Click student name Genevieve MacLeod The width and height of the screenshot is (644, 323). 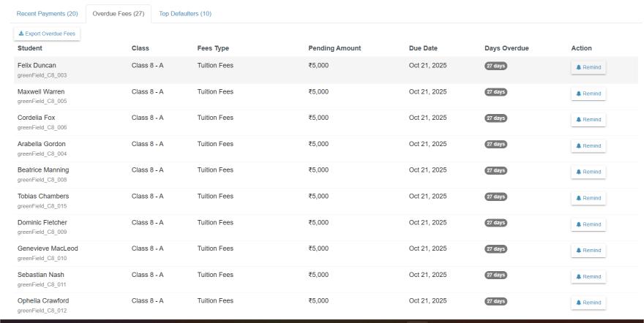(48, 248)
